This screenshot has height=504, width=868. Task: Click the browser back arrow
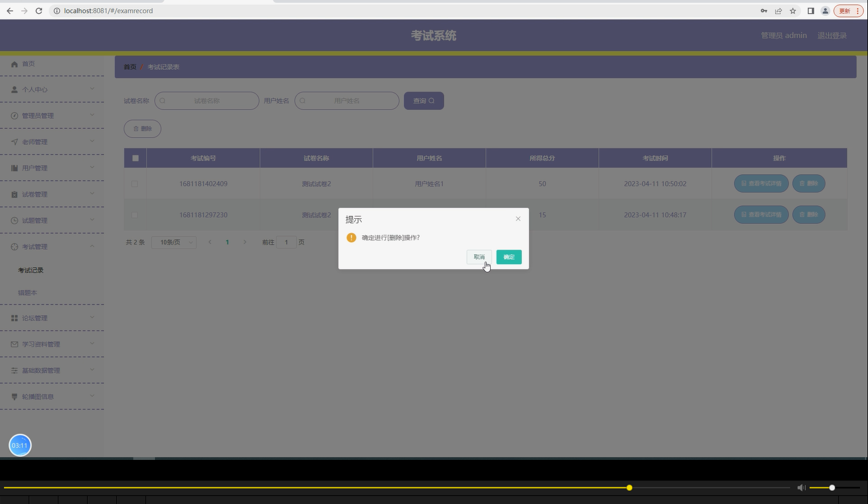(10, 11)
